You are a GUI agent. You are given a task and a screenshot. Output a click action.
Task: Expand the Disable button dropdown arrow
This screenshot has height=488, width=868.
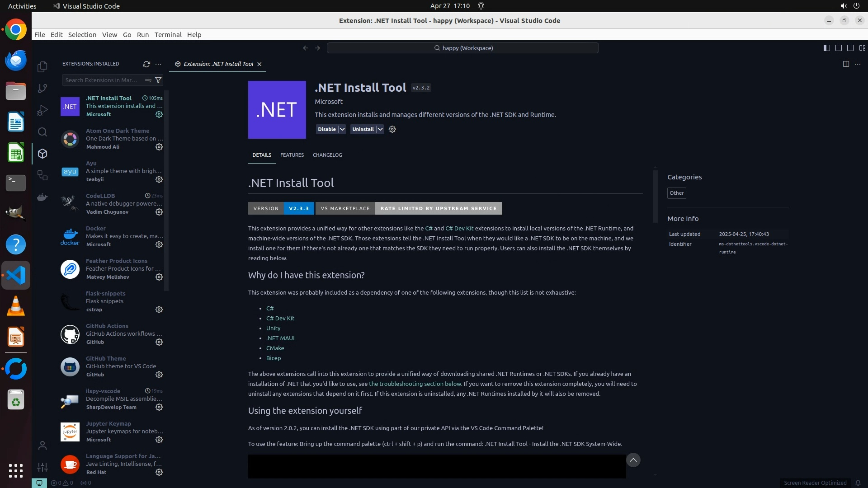(x=342, y=129)
